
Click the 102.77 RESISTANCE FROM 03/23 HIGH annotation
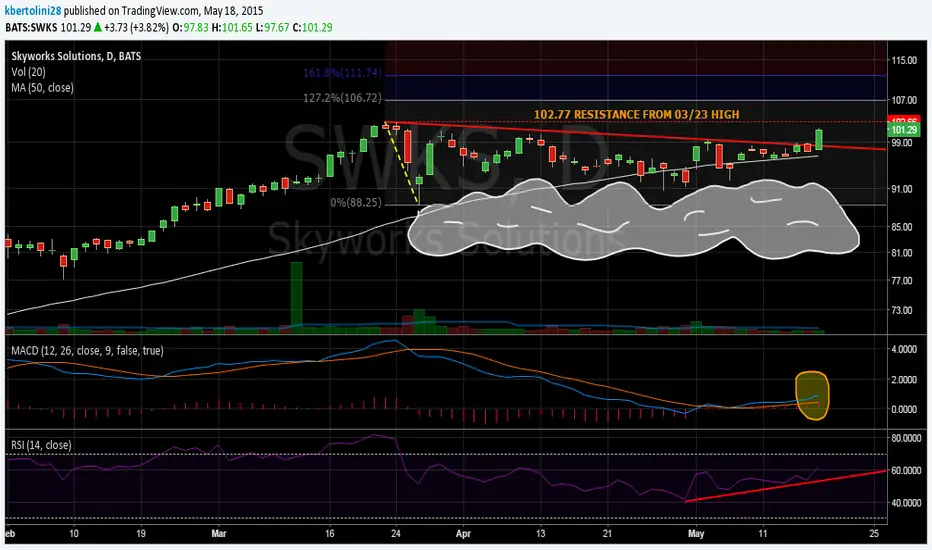[x=637, y=115]
